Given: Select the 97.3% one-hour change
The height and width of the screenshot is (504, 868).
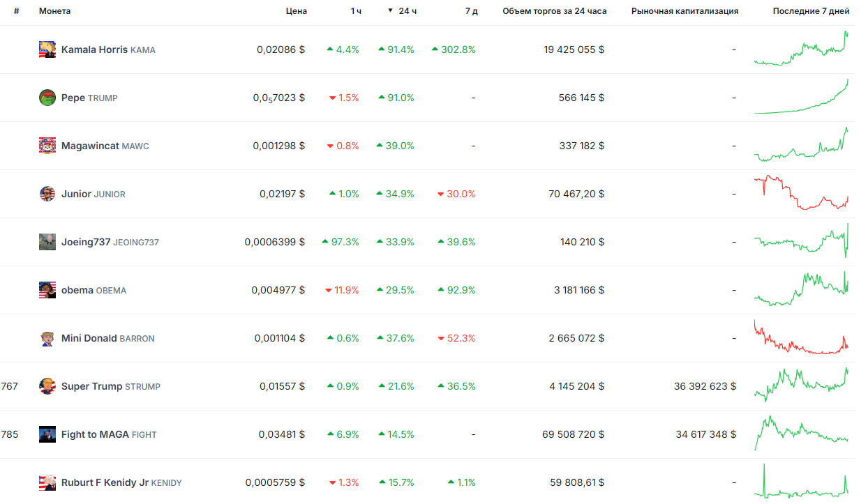Looking at the screenshot, I should coord(341,242).
